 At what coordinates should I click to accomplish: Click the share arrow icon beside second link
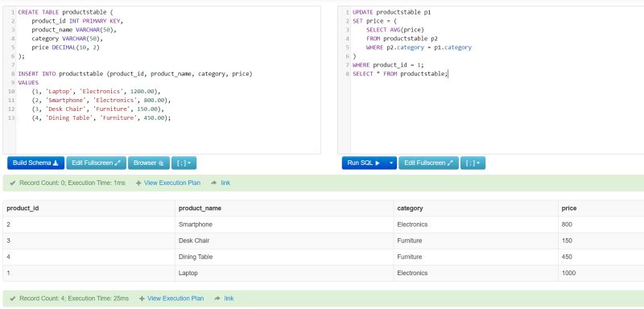[217, 299]
